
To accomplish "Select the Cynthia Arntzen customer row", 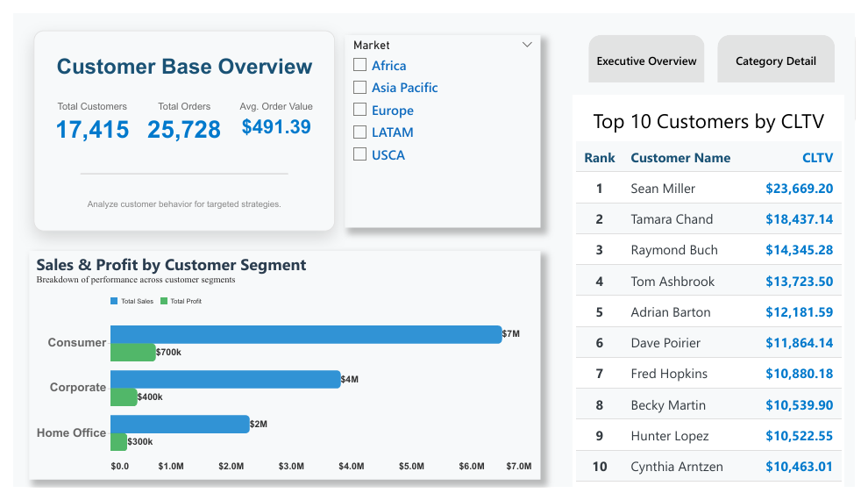I will click(x=676, y=467).
